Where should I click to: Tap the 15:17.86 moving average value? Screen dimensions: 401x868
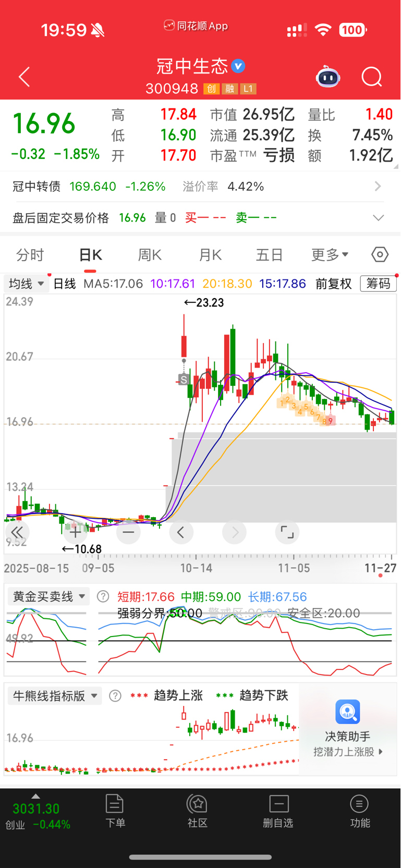(x=283, y=284)
